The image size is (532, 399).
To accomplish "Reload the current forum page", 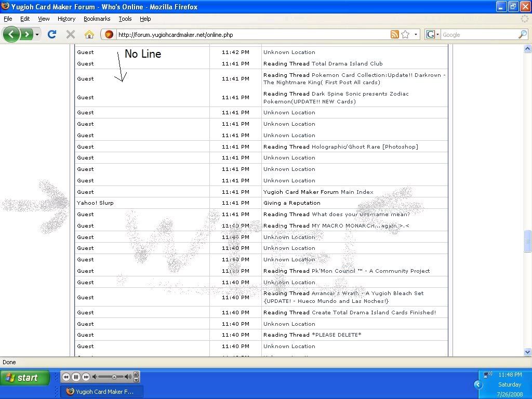I will pos(51,34).
